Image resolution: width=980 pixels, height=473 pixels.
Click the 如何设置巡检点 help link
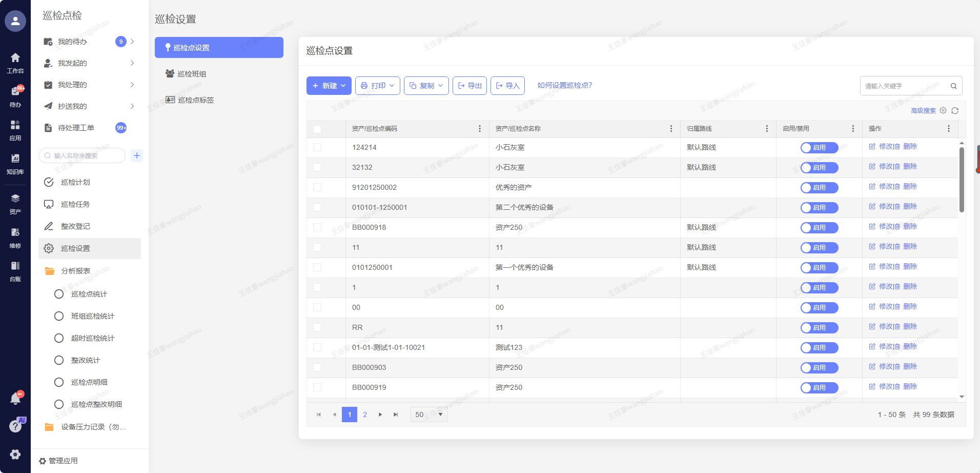point(564,85)
